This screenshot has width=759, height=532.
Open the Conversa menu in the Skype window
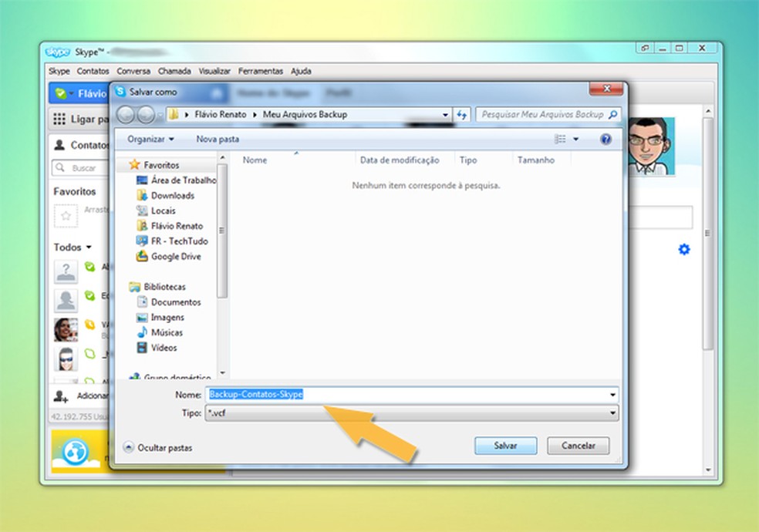click(x=133, y=71)
